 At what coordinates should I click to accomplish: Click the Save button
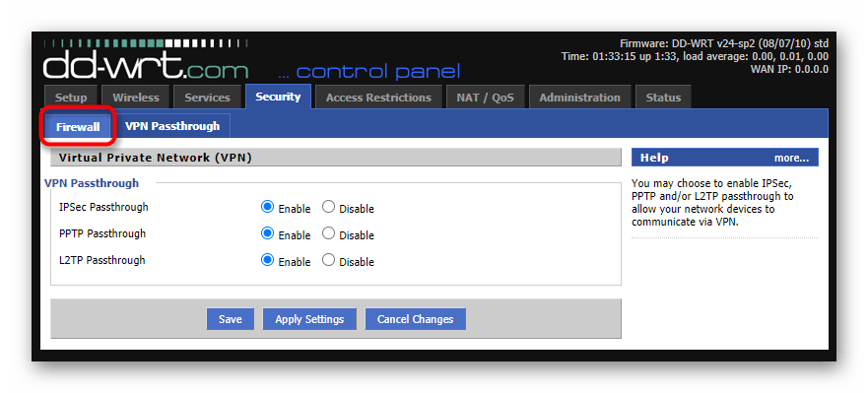pos(231,319)
